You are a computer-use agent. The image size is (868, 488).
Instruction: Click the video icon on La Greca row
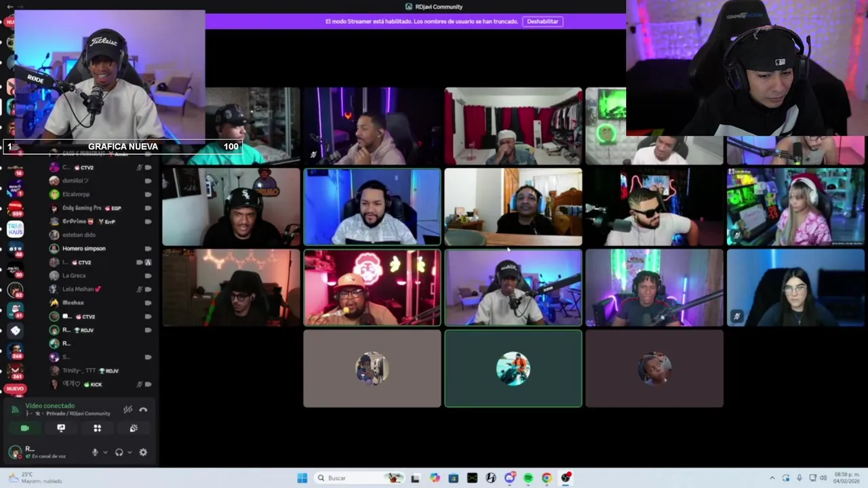coord(148,276)
